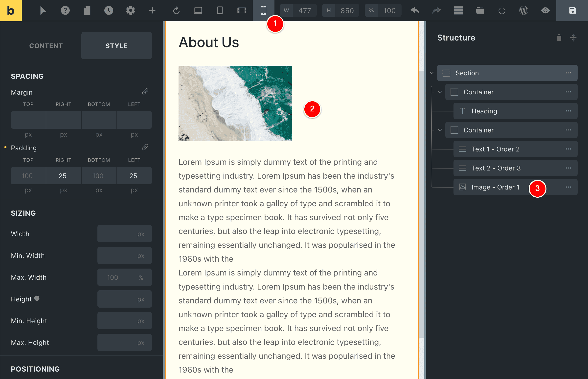588x379 pixels.
Task: Click the Margin TOP input field
Action: click(x=28, y=120)
